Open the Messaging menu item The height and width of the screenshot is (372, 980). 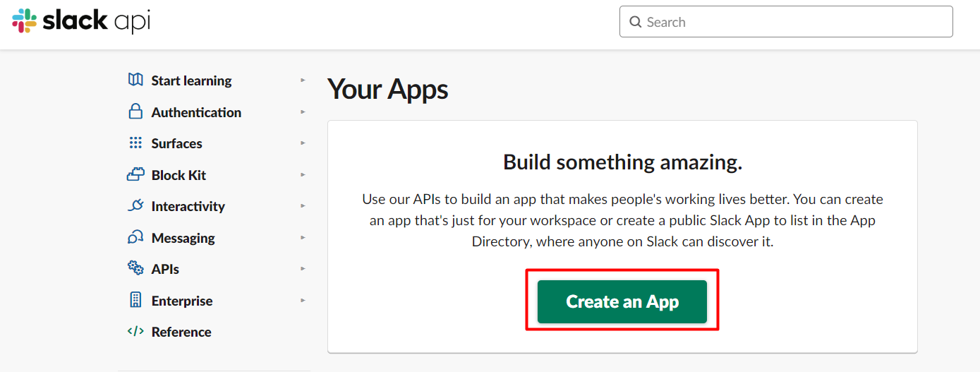coord(183,238)
